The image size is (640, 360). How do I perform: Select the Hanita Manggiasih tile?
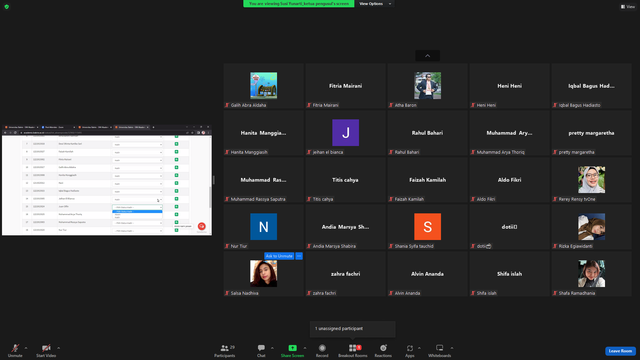[264, 133]
